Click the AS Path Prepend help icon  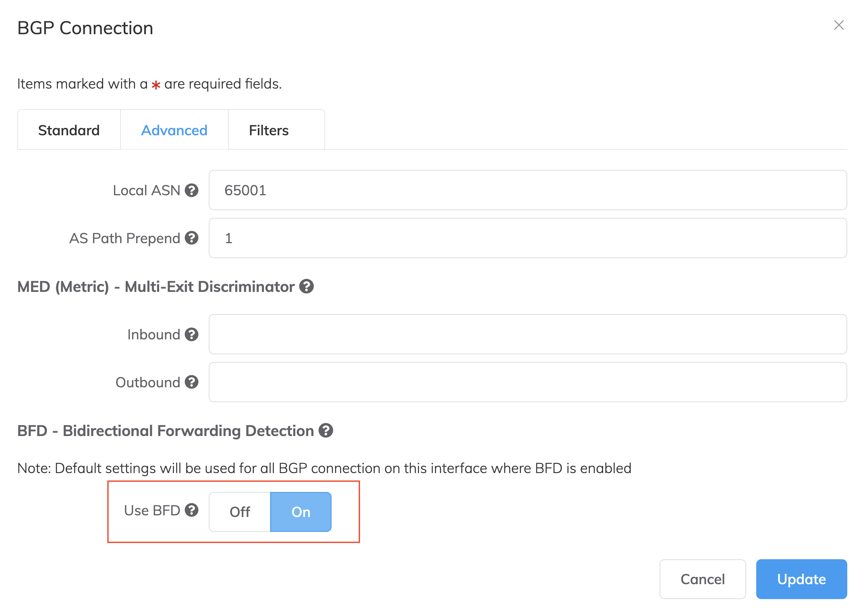tap(191, 238)
